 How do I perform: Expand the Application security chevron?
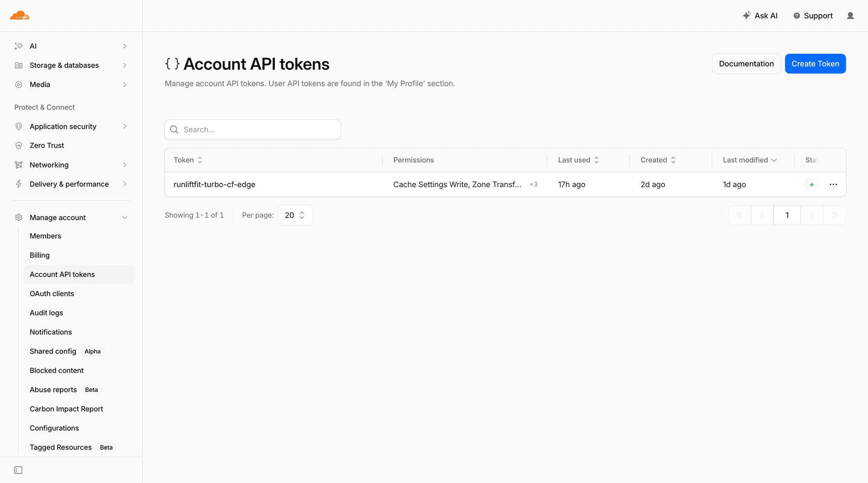[x=125, y=126]
